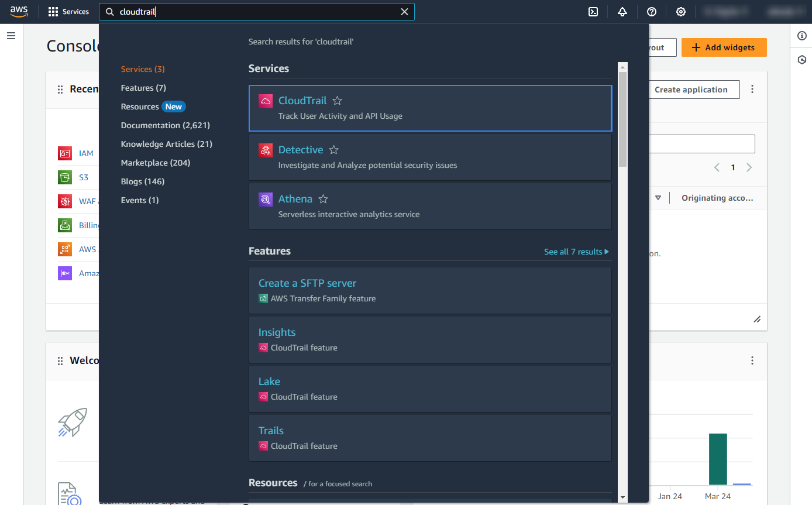Screen dimensions: 812x505
Task: Select Features (7) filter category
Action: 143,88
